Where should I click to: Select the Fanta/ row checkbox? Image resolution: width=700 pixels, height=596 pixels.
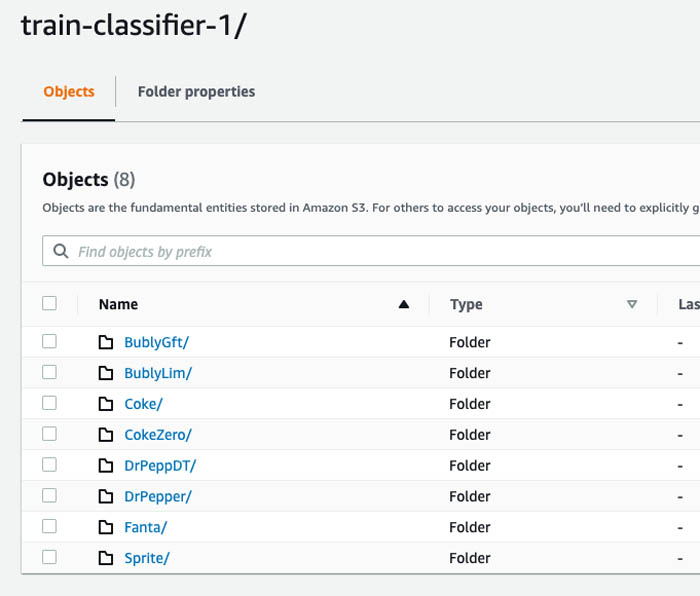[x=49, y=526]
